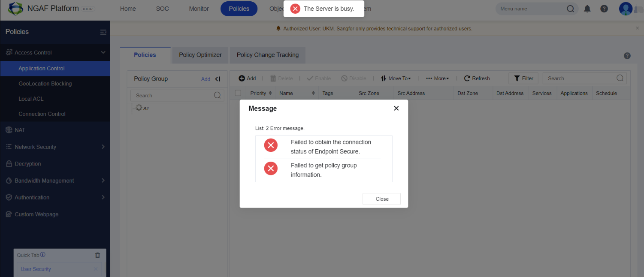644x277 pixels.
Task: Open page help icon near tab row
Action: coord(627,56)
